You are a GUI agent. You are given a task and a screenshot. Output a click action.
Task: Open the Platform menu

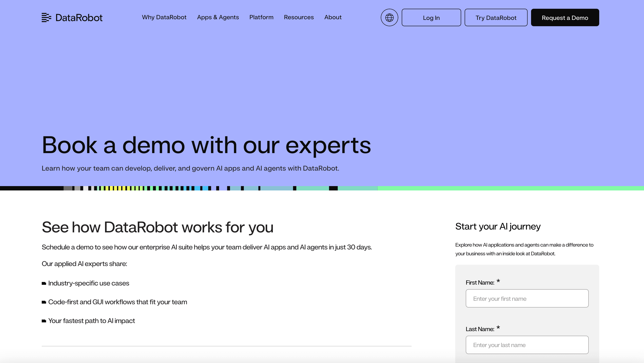[x=261, y=17]
